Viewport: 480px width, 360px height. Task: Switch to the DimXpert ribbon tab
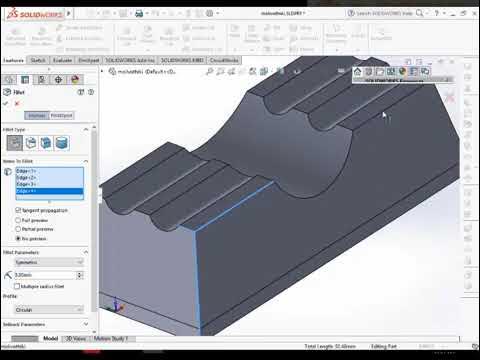coord(89,60)
